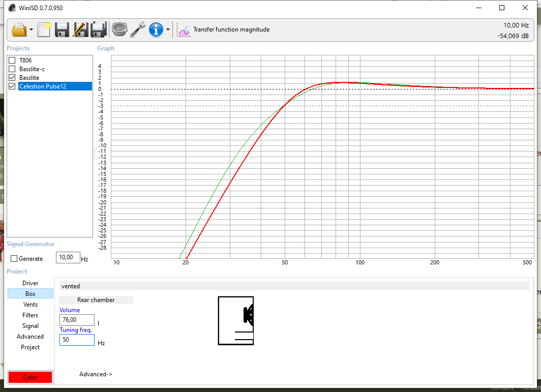This screenshot has height=392, width=541.
Task: Expand the info icon dropdown arrow
Action: click(x=168, y=30)
